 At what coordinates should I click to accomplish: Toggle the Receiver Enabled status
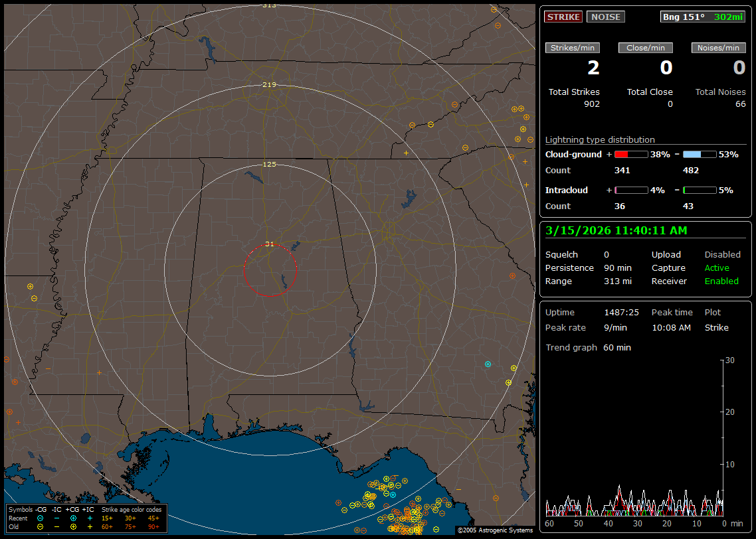[x=721, y=281]
